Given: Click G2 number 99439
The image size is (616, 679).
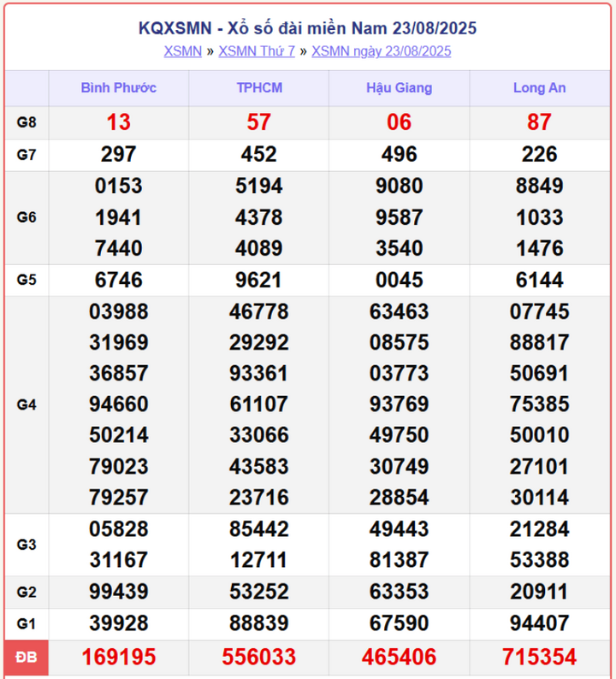Looking at the screenshot, I should pyautogui.click(x=119, y=592).
